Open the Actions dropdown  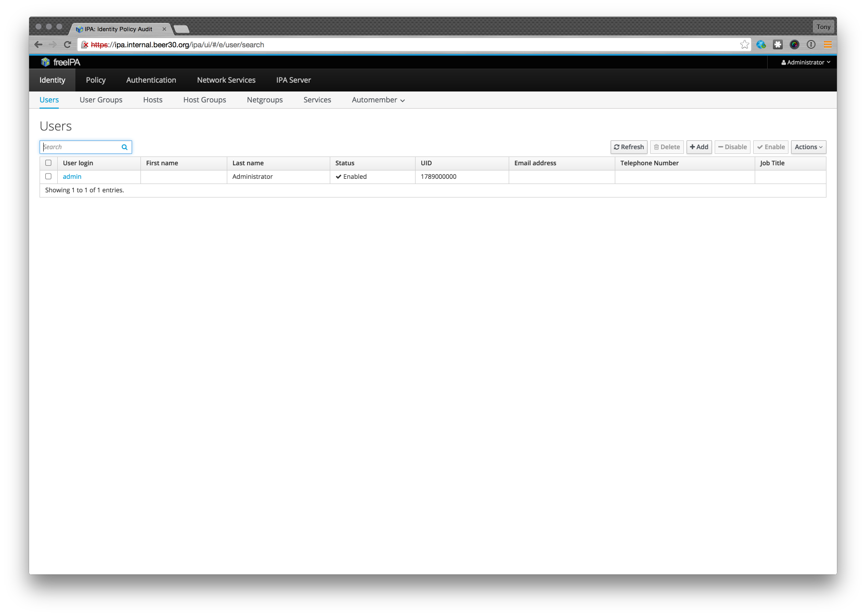tap(808, 147)
